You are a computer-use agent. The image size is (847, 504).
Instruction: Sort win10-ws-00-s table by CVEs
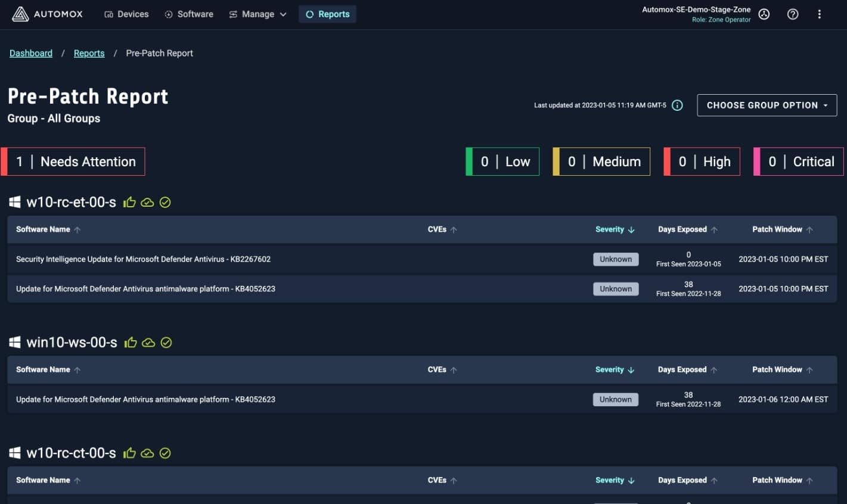coord(442,370)
